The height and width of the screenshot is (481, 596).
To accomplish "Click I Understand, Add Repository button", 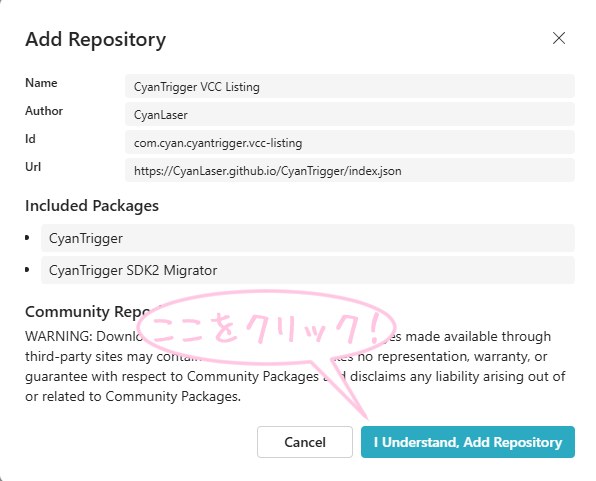I will pyautogui.click(x=468, y=442).
